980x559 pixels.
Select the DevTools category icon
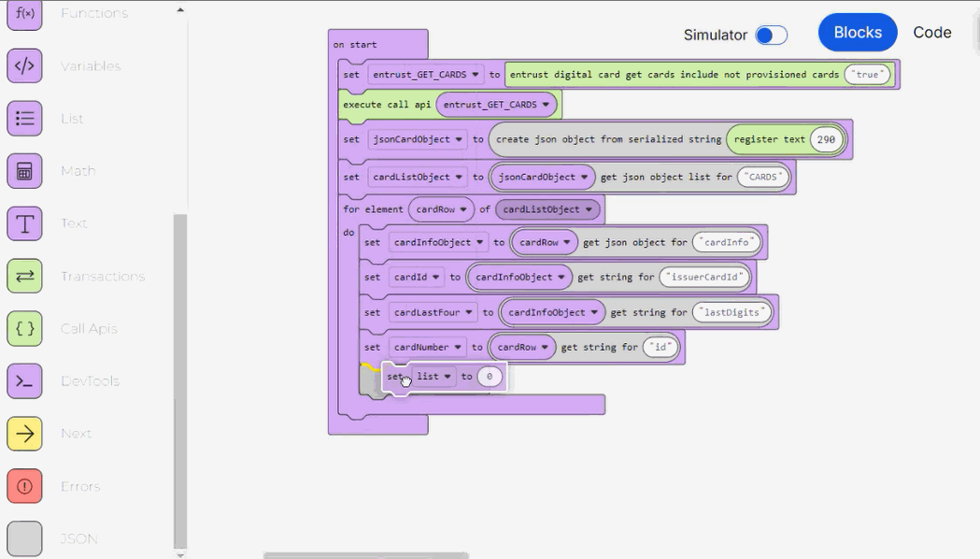point(23,380)
